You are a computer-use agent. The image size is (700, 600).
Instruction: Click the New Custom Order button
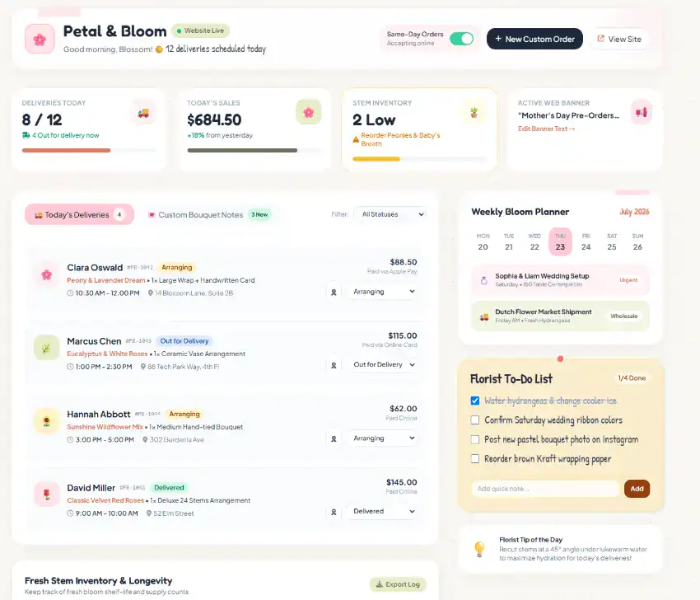pyautogui.click(x=534, y=39)
